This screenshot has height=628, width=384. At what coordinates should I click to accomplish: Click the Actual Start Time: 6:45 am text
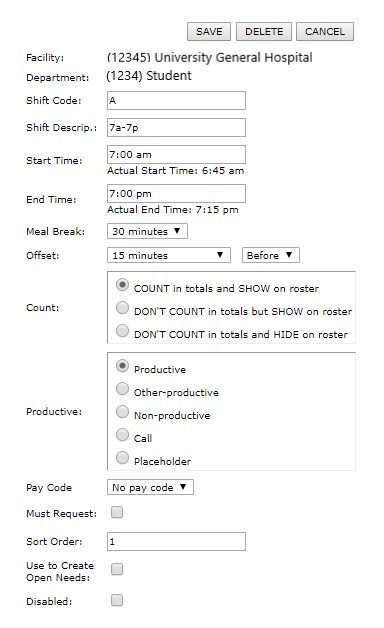[x=175, y=171]
